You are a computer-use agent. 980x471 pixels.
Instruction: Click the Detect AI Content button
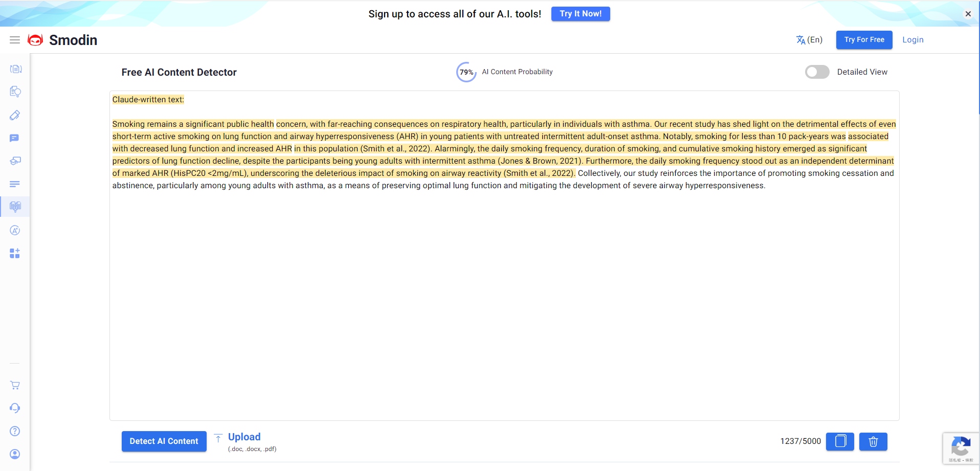click(x=164, y=441)
